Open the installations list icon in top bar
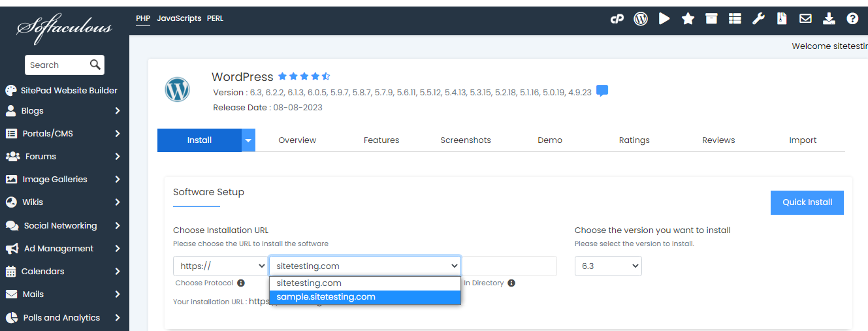 [735, 19]
